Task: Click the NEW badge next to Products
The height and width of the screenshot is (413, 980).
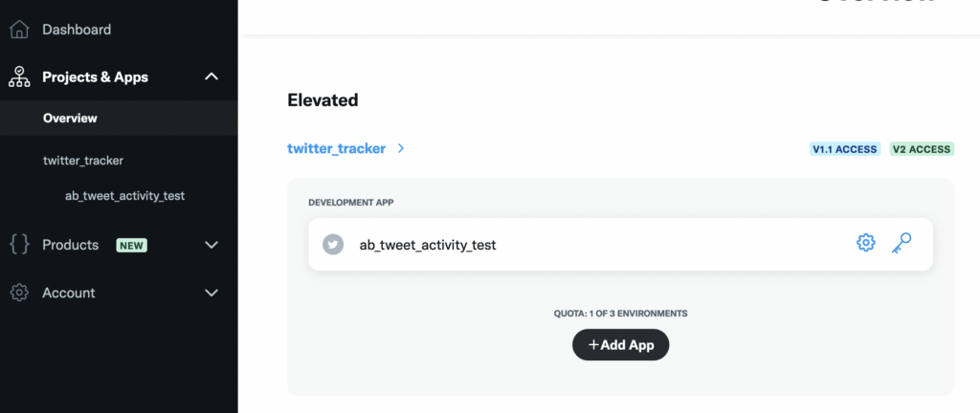Action: click(x=131, y=246)
